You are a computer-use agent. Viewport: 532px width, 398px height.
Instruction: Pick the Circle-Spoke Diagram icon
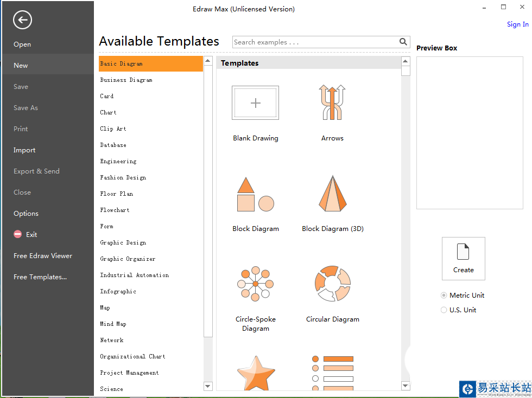point(256,284)
